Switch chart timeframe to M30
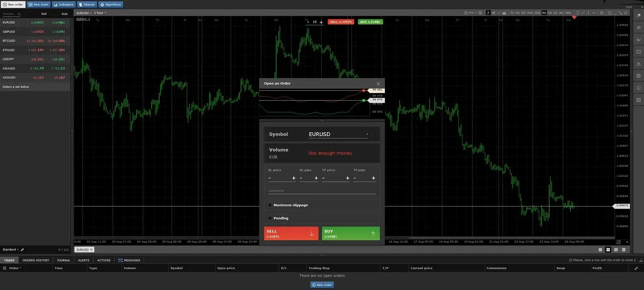 click(x=537, y=13)
